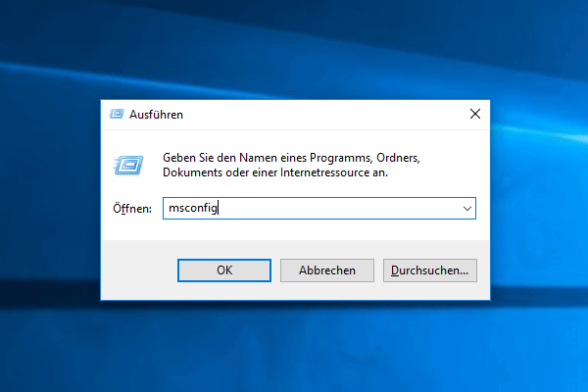Click OK to run msconfig
This screenshot has width=588, height=392.
224,270
